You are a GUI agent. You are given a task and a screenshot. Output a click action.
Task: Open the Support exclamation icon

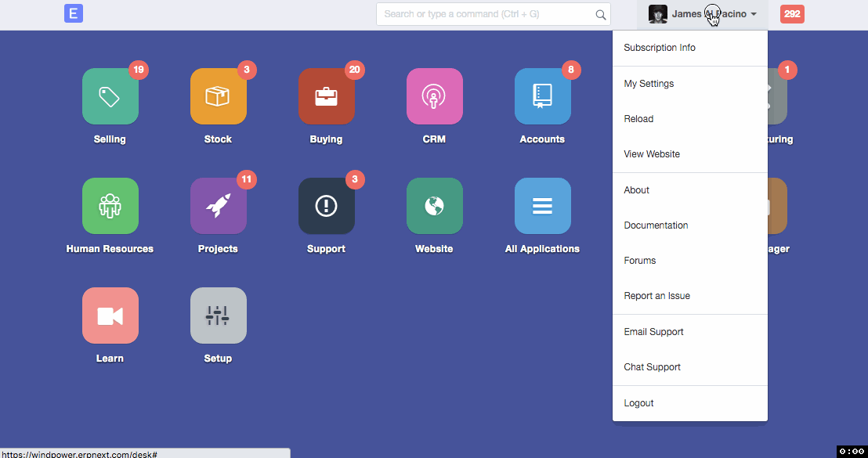click(327, 206)
